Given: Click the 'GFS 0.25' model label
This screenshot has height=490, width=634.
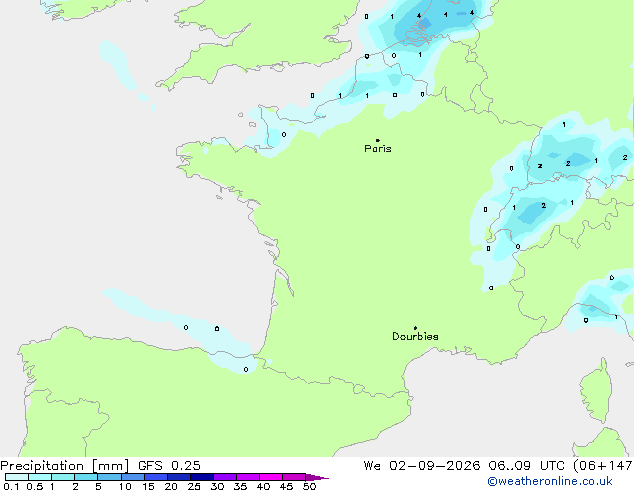Looking at the screenshot, I should [x=169, y=466].
